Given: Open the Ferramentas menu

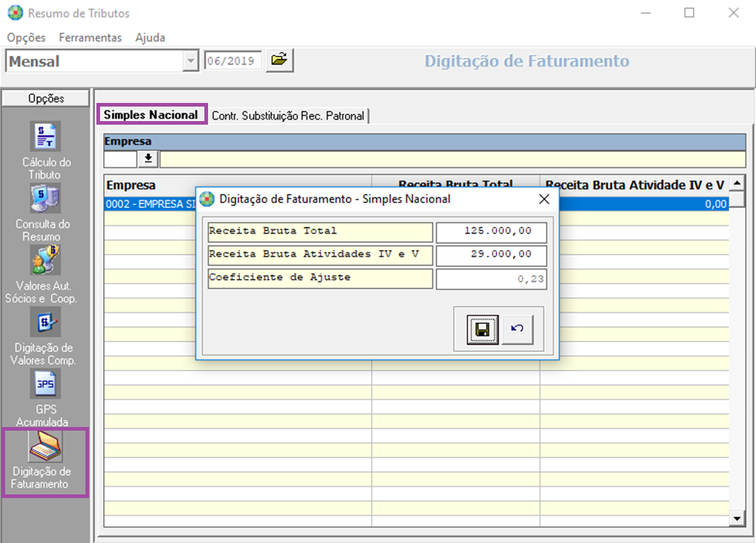Looking at the screenshot, I should [91, 38].
